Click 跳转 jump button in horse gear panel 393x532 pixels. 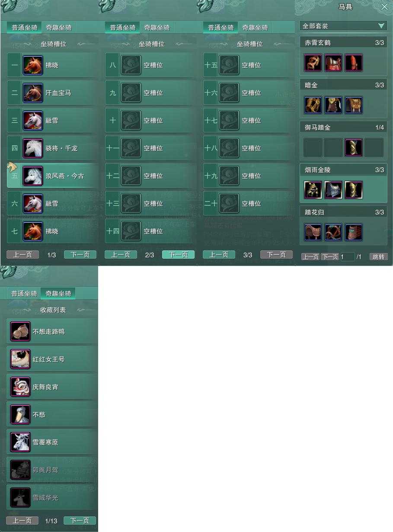tap(378, 257)
